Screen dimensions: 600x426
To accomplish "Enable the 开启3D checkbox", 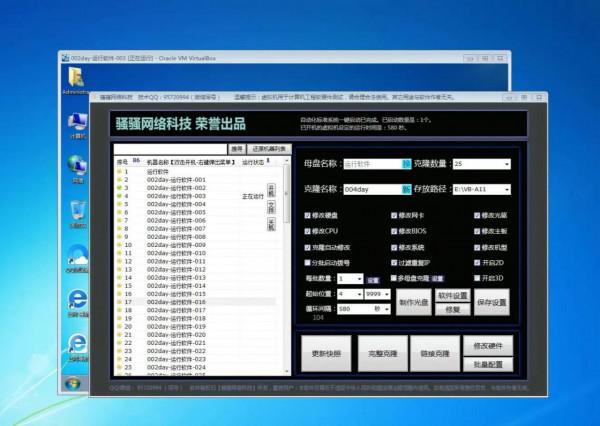I will (477, 278).
